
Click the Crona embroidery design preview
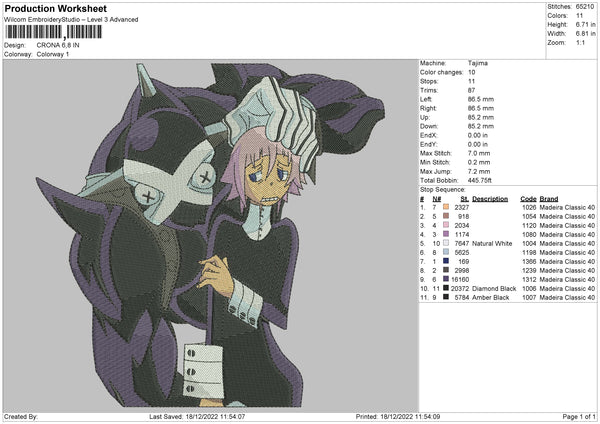click(x=210, y=235)
